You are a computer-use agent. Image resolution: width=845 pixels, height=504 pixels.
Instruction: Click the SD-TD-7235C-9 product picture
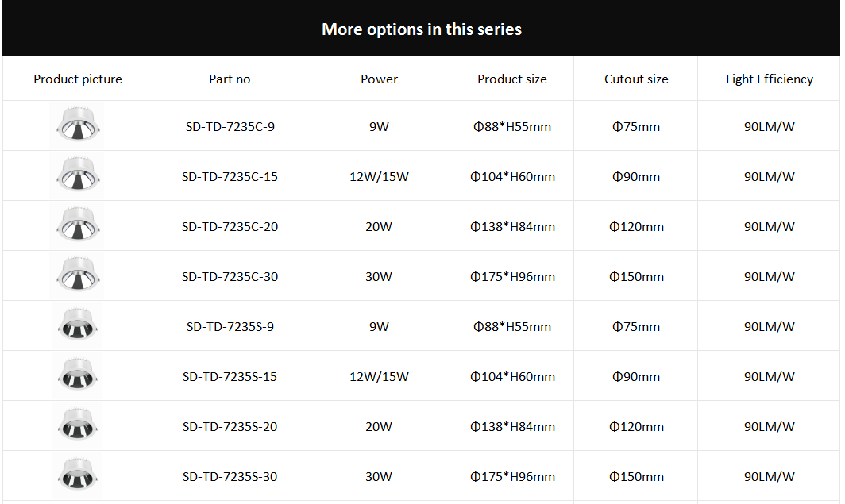point(78,125)
